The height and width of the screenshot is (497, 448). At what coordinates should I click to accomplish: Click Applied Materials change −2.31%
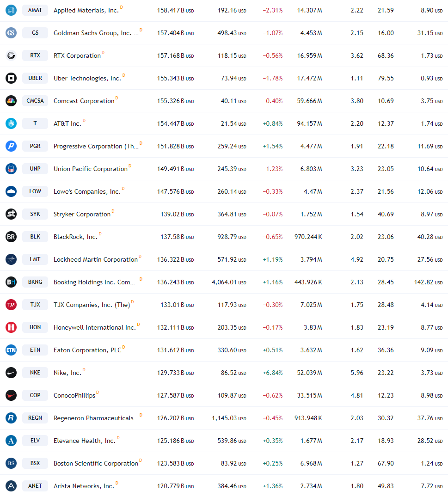tap(273, 11)
